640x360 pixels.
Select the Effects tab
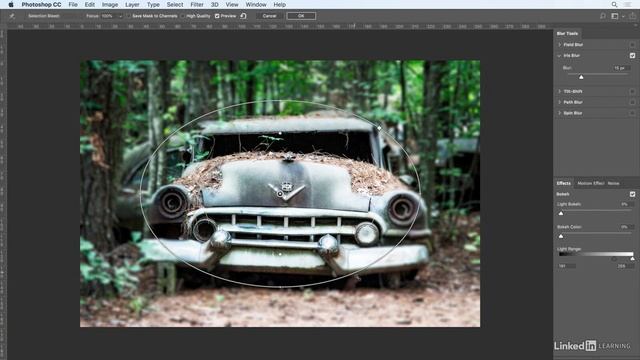pyautogui.click(x=564, y=183)
